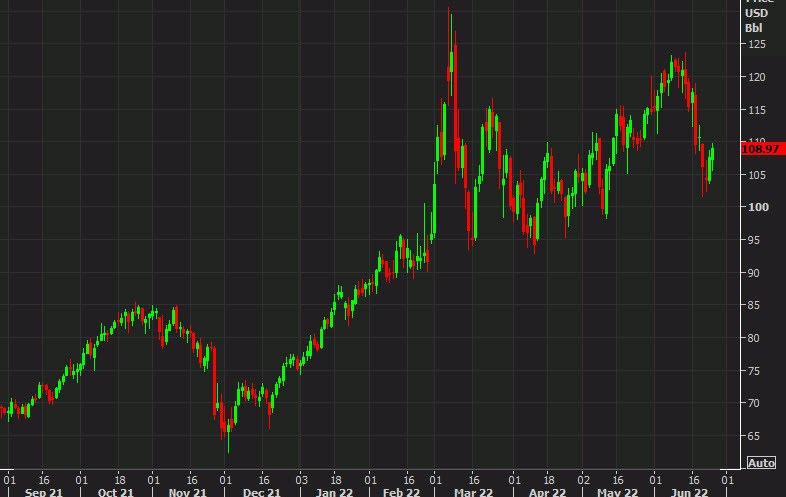Click the 03 date tick label
786x497 pixels.
[x=301, y=480]
